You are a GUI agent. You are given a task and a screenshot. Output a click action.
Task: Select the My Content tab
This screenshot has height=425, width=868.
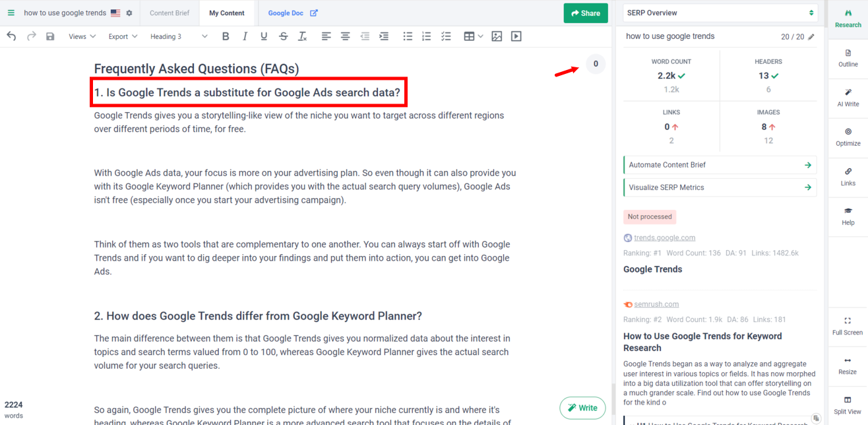tap(227, 13)
